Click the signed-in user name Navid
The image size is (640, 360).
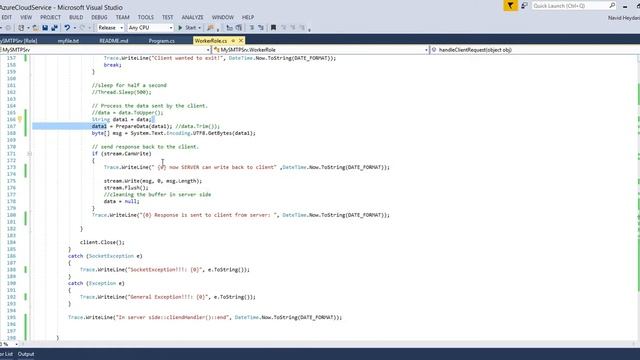coord(624,18)
